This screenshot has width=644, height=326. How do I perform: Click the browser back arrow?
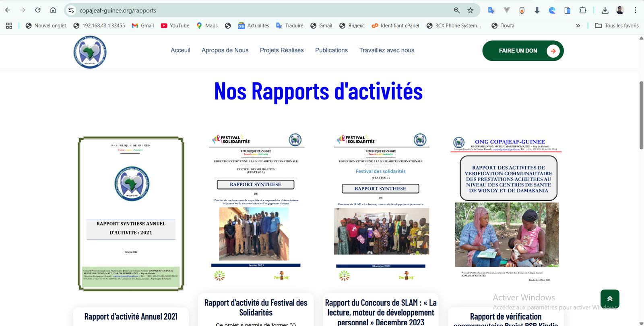tap(8, 10)
